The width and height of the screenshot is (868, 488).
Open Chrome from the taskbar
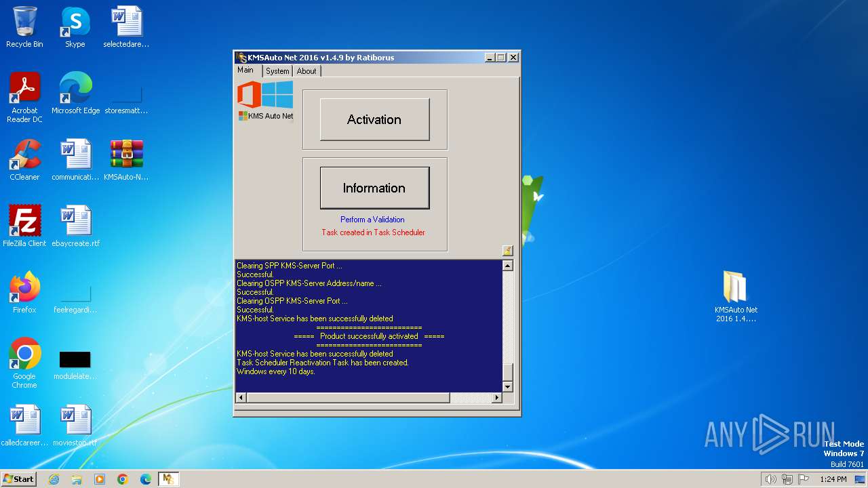click(x=123, y=479)
